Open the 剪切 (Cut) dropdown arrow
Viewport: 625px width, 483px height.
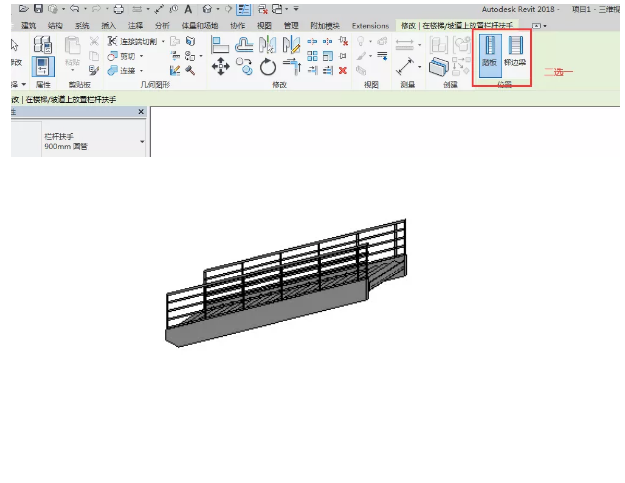pyautogui.click(x=142, y=56)
